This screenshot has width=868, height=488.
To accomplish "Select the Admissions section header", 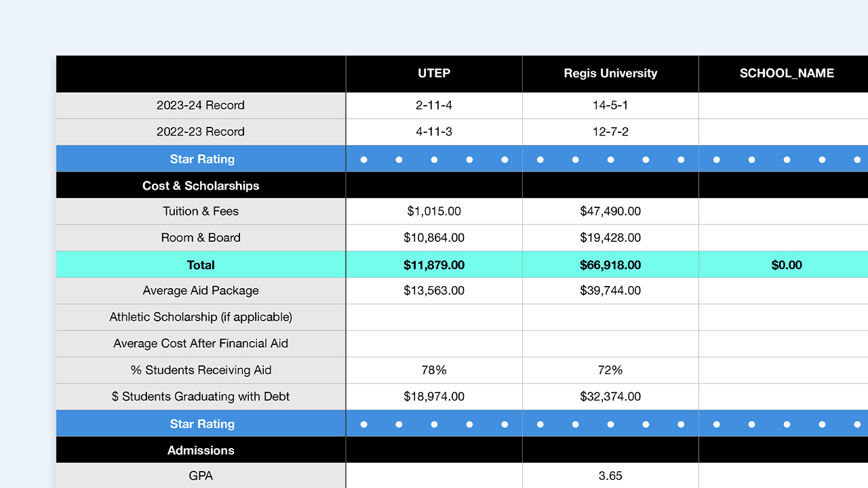I will 201,450.
